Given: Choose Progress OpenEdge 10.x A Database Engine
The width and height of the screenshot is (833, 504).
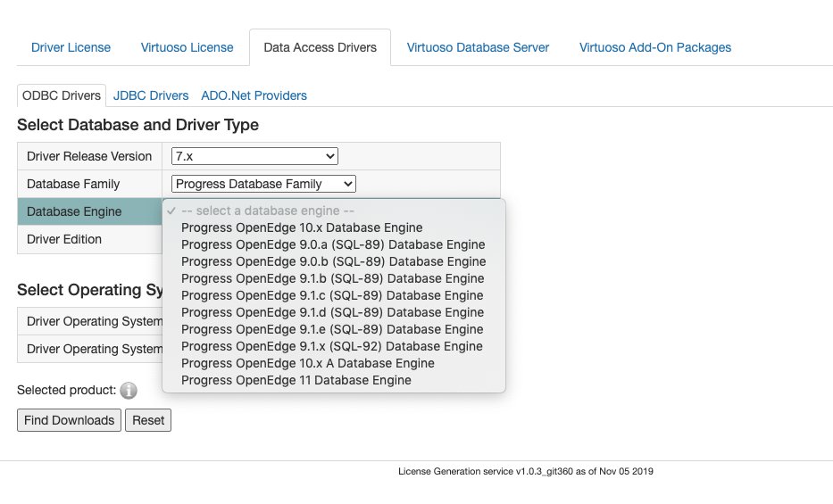Looking at the screenshot, I should point(334,363).
